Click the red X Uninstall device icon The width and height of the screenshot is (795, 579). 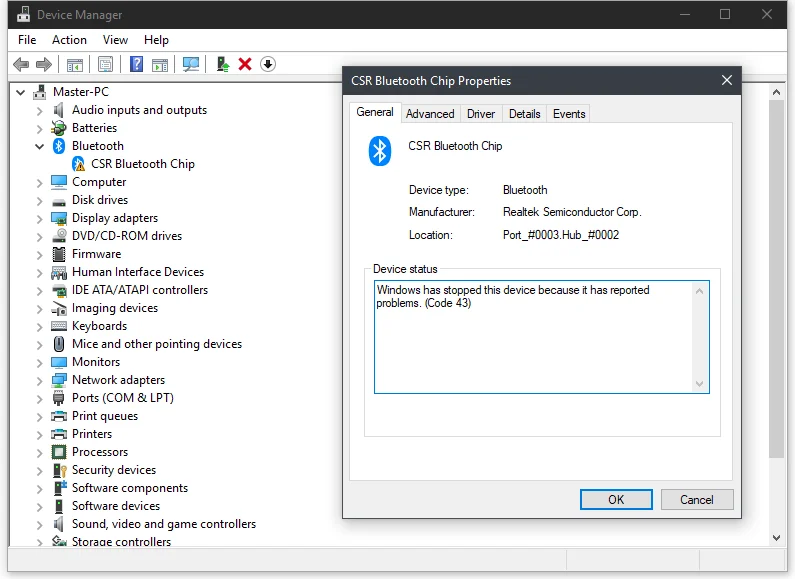pos(245,64)
